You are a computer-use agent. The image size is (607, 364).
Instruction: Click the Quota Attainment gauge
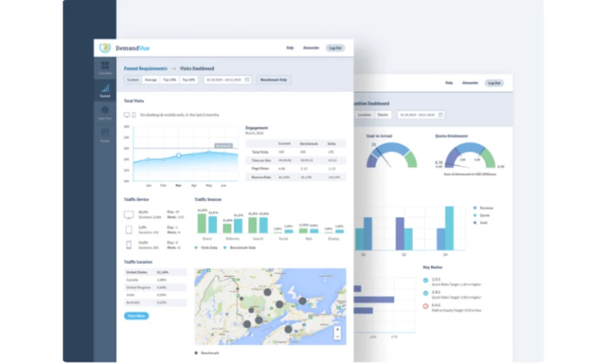[470, 155]
